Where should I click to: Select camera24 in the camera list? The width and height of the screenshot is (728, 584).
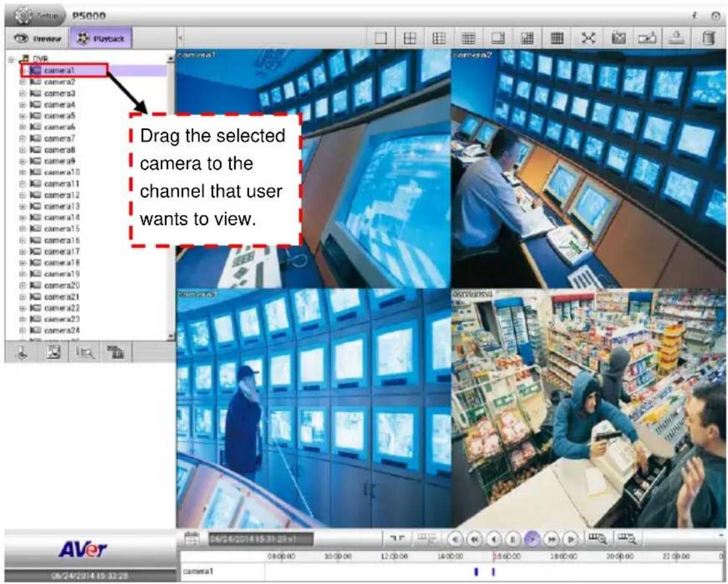pyautogui.click(x=62, y=330)
